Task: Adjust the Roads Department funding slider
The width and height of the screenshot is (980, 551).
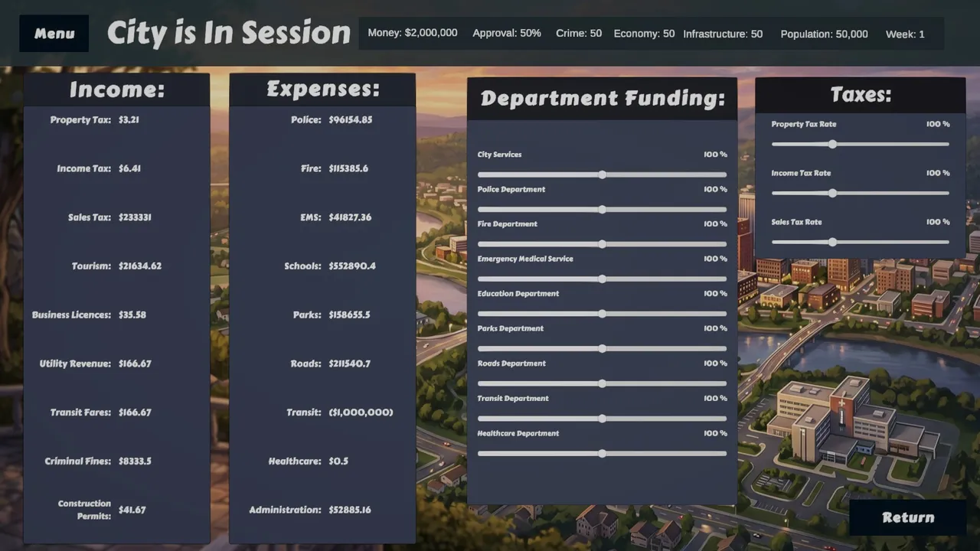Action: [x=602, y=383]
